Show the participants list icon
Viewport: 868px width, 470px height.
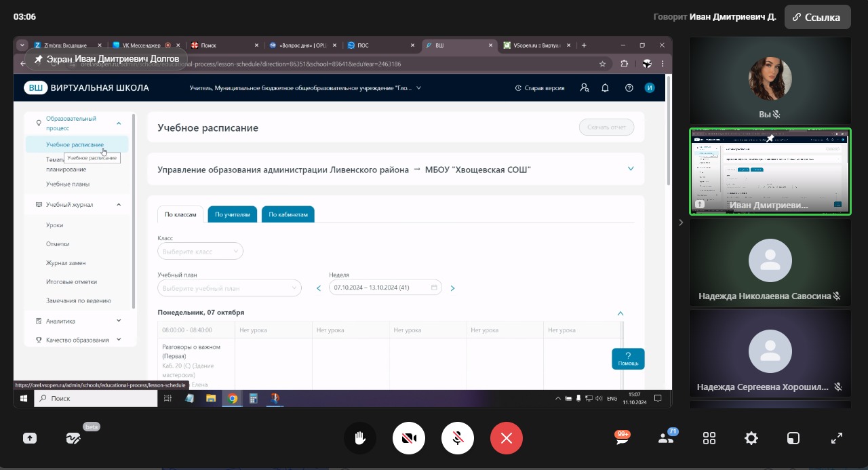coord(666,438)
